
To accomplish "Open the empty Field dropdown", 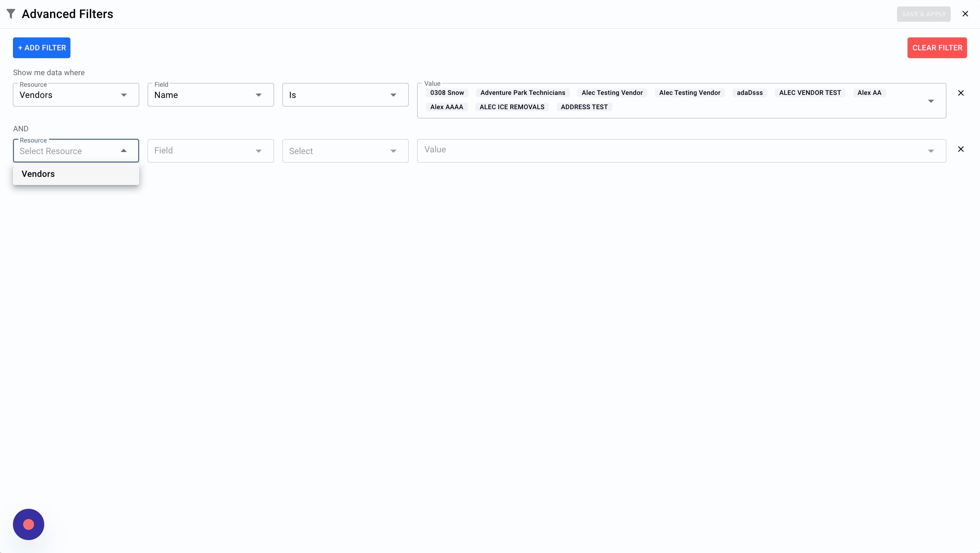I will (210, 151).
